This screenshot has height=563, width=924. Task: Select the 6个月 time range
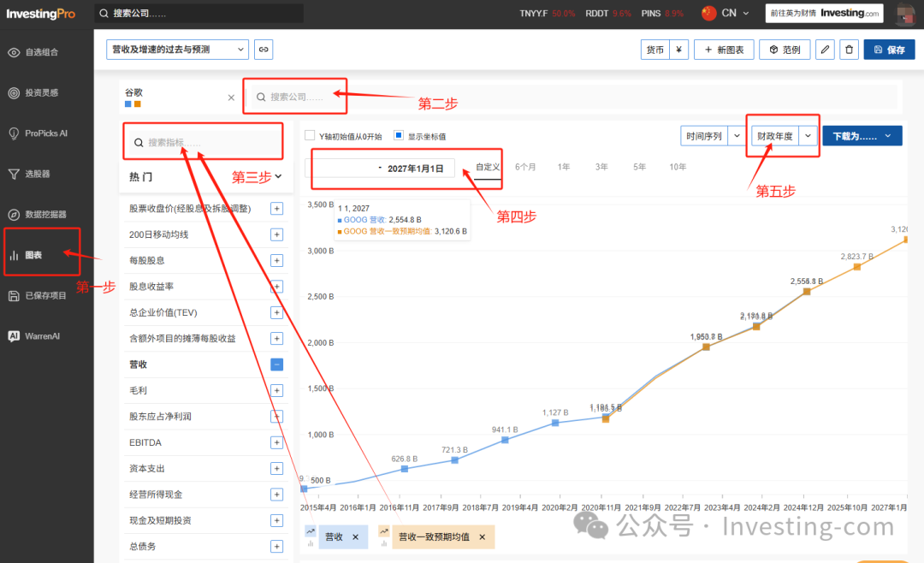[525, 168]
